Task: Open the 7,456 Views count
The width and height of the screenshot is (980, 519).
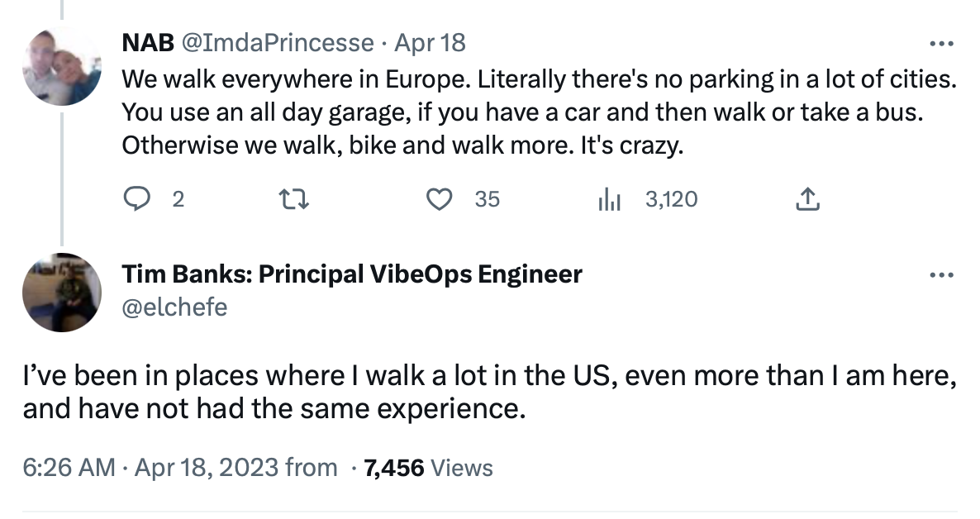Action: pos(429,469)
